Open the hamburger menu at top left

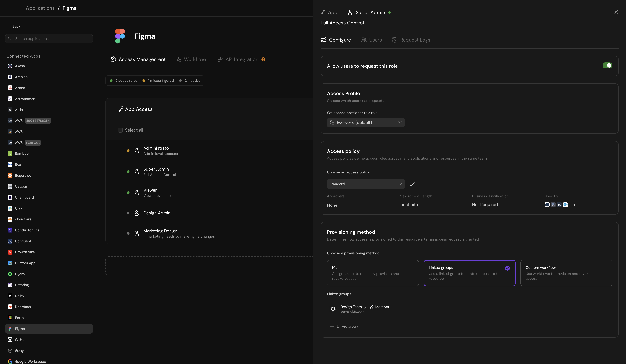click(x=18, y=8)
